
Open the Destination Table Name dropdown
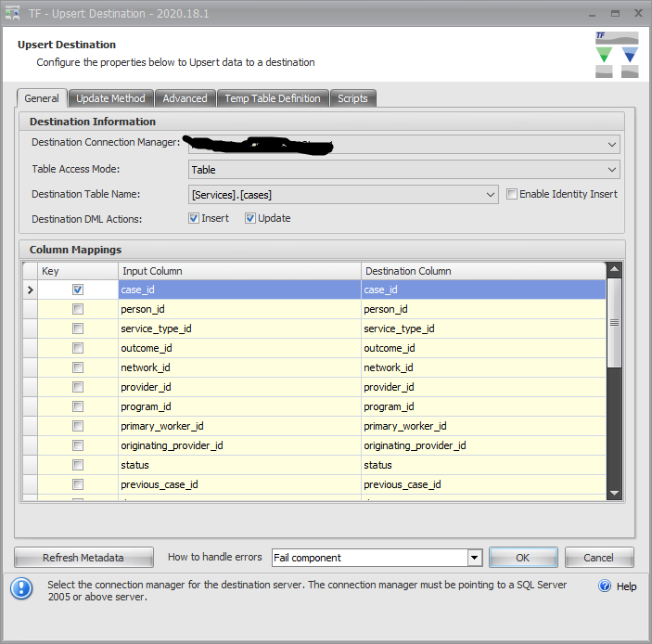(491, 195)
